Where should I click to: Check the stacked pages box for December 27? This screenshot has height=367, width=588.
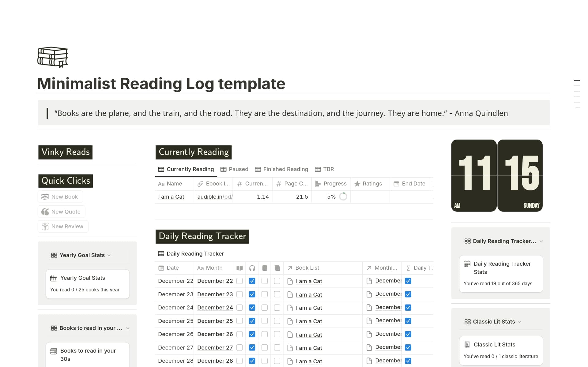277,347
